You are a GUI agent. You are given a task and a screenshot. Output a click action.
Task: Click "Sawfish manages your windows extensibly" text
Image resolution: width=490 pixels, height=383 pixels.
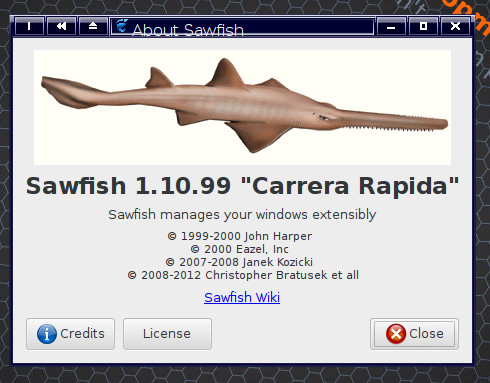242,215
